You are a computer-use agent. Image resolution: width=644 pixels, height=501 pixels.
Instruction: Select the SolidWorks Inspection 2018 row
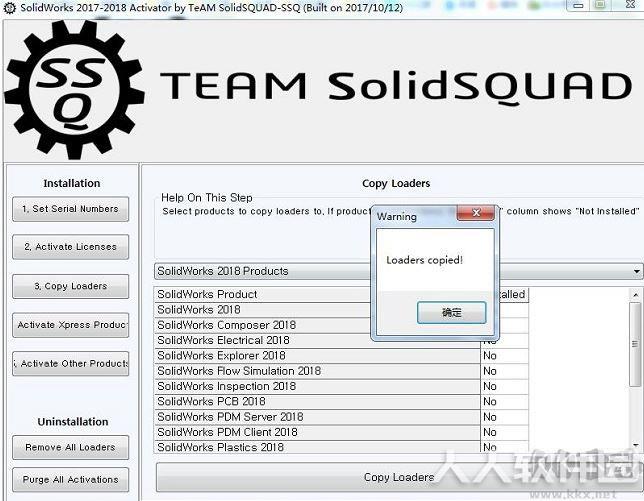[x=317, y=386]
